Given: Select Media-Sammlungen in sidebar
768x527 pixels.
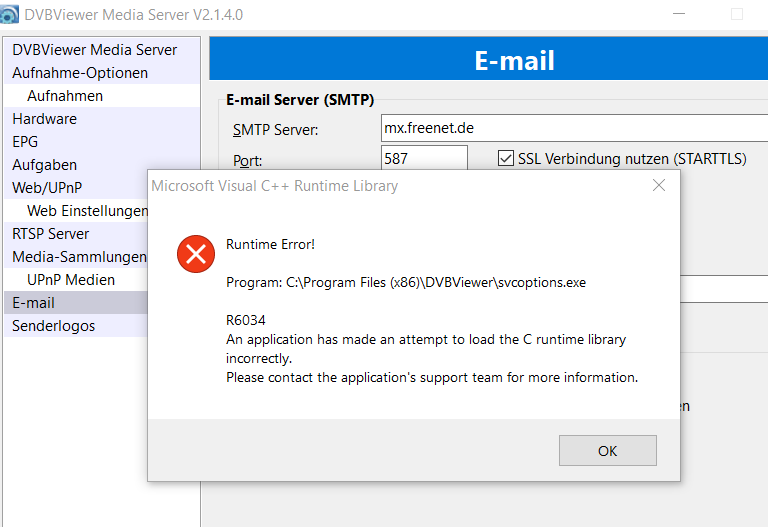Looking at the screenshot, I should click(76, 257).
